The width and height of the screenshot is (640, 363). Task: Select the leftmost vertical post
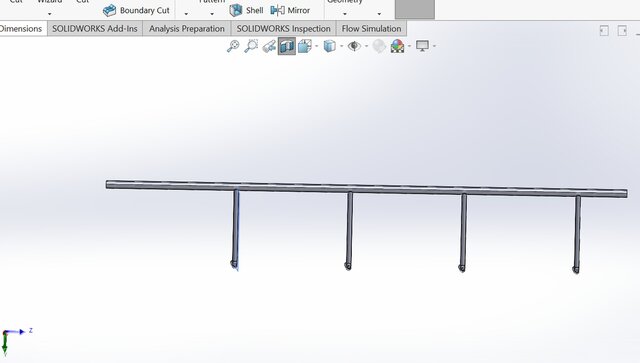(x=236, y=229)
